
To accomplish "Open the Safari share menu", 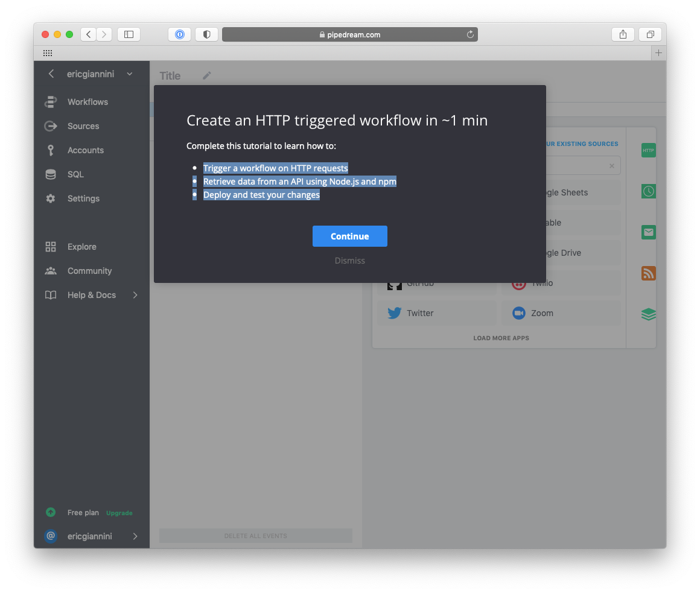I will point(623,34).
